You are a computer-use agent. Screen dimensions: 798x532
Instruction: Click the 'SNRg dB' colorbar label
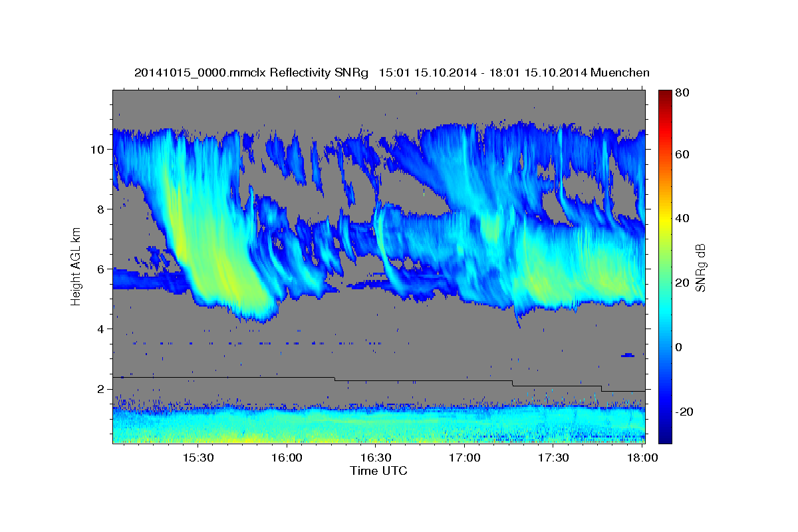700,267
